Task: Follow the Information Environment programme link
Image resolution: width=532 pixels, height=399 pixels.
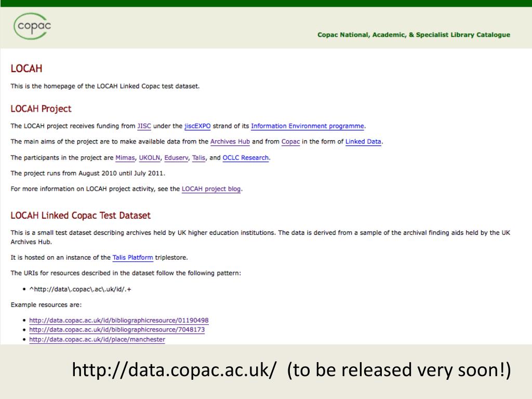Action: pyautogui.click(x=308, y=126)
